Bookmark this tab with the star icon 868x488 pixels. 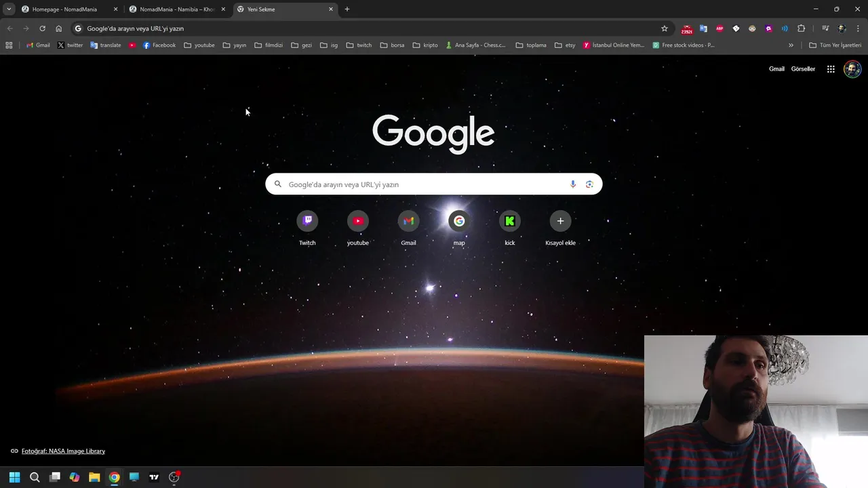coord(665,28)
